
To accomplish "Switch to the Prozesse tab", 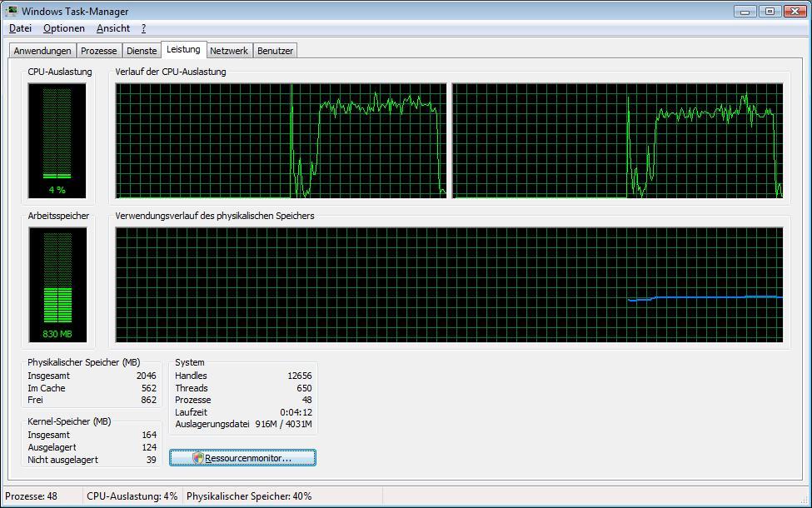I will click(x=99, y=51).
